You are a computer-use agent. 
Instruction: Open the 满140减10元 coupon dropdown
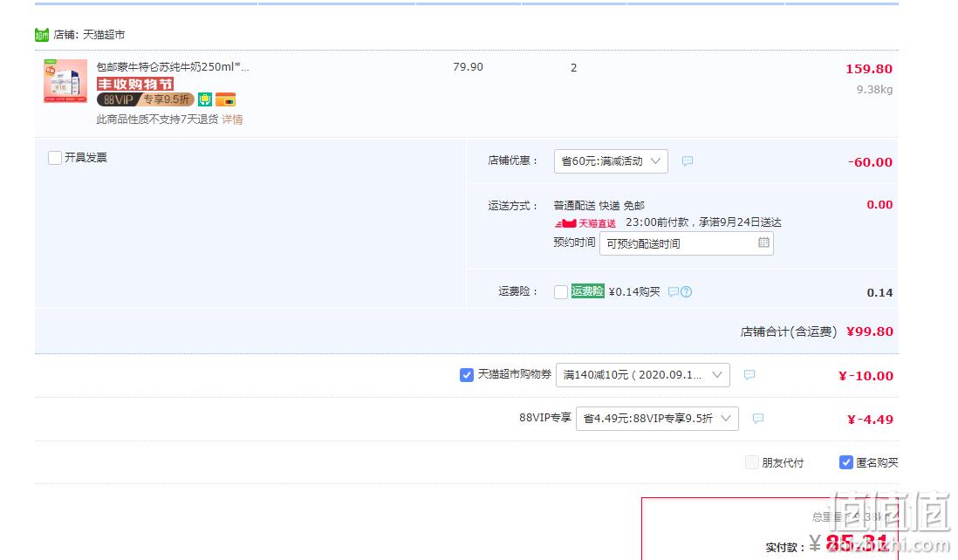[643, 375]
